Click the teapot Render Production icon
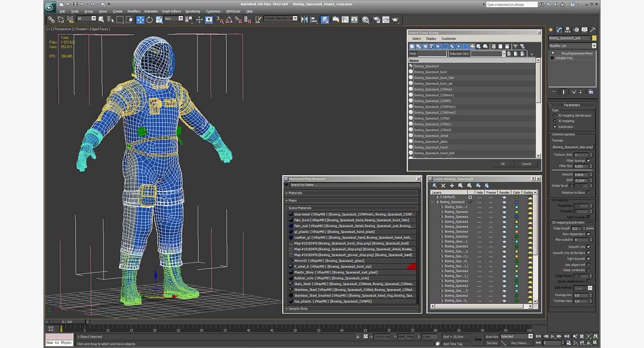Screen dimensions: 644x348 [396, 19]
